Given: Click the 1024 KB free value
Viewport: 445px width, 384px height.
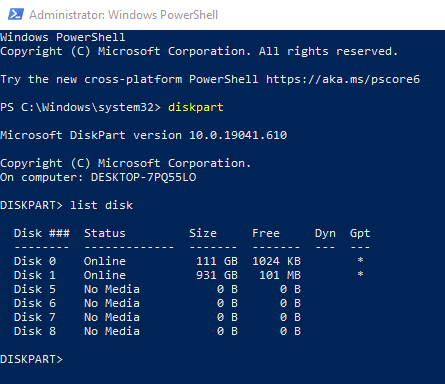Looking at the screenshot, I should 276,261.
